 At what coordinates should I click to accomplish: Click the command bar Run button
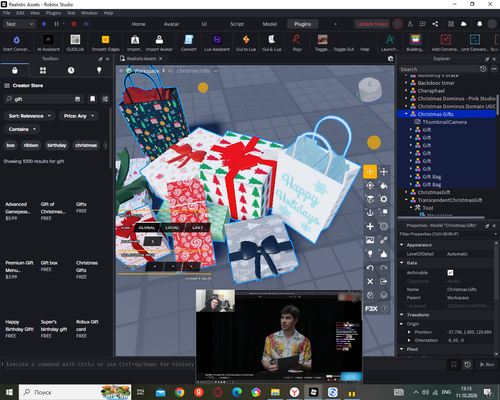[487, 364]
